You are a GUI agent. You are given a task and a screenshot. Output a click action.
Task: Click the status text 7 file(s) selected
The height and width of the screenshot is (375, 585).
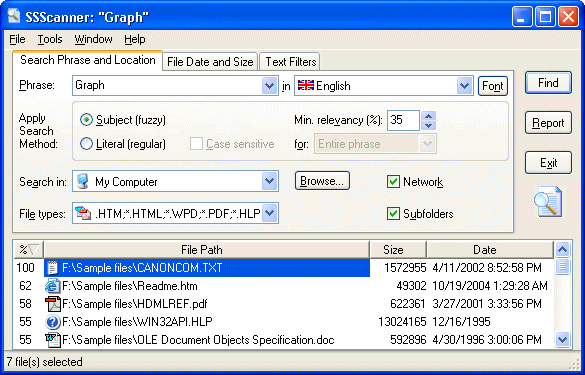[x=44, y=362]
